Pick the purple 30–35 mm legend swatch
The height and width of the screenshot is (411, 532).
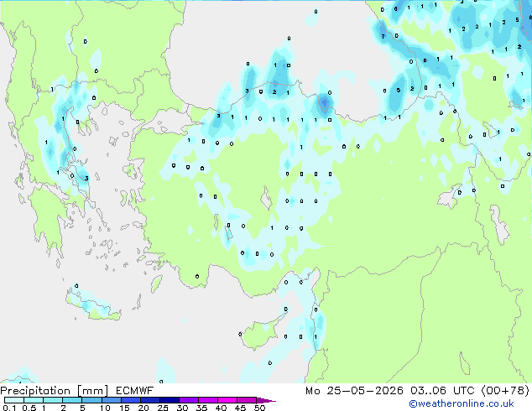click(189, 400)
